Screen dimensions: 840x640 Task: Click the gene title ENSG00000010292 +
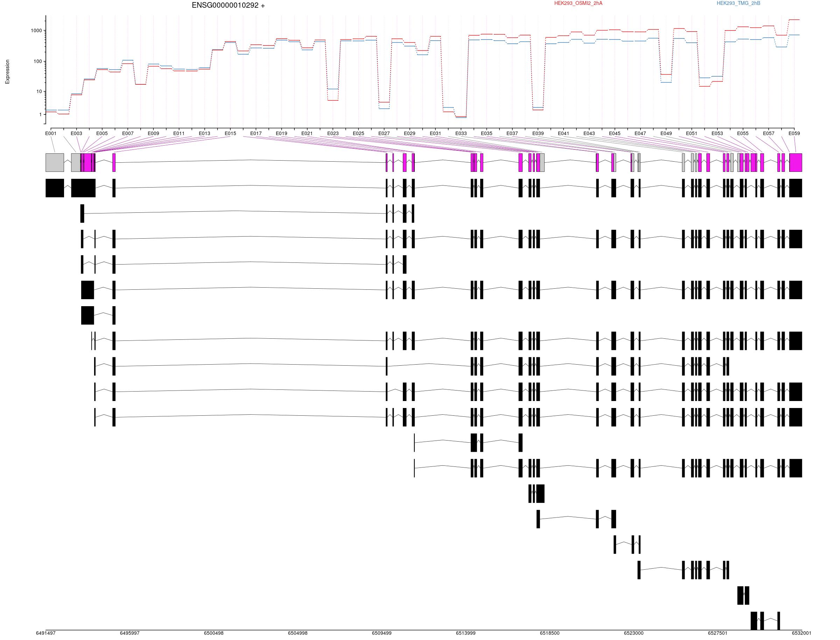(x=228, y=5)
